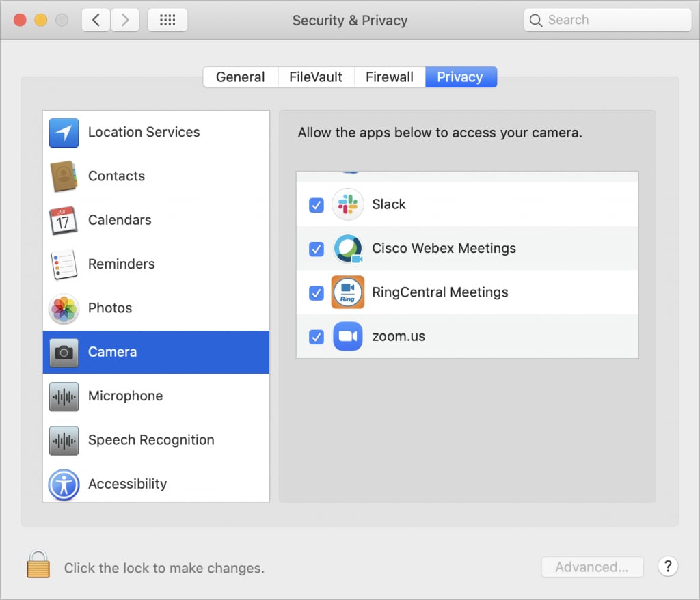This screenshot has width=700, height=600.
Task: Switch to the General tab
Action: [240, 77]
